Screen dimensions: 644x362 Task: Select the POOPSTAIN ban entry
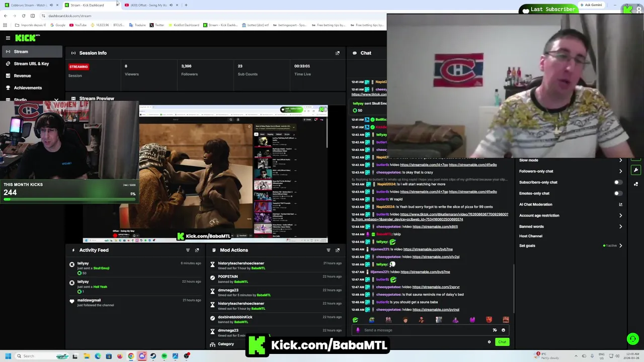(275, 279)
